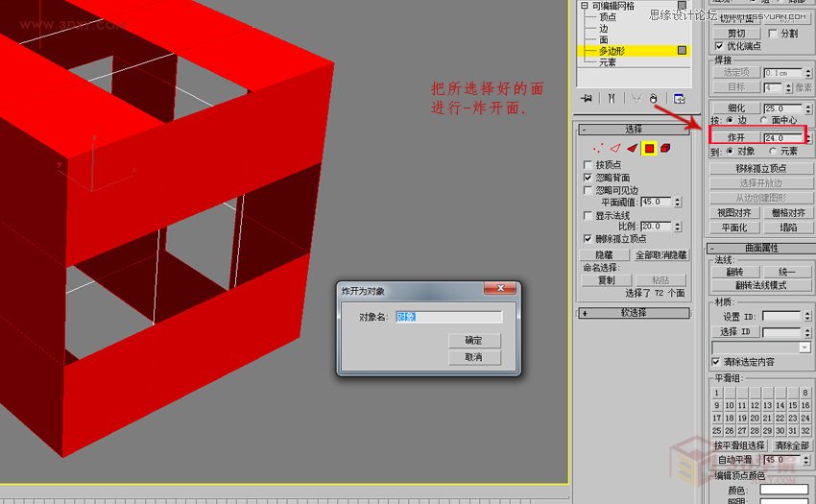Image resolution: width=816 pixels, height=504 pixels.
Task: Click the 翻转 normals button
Action: point(734,272)
